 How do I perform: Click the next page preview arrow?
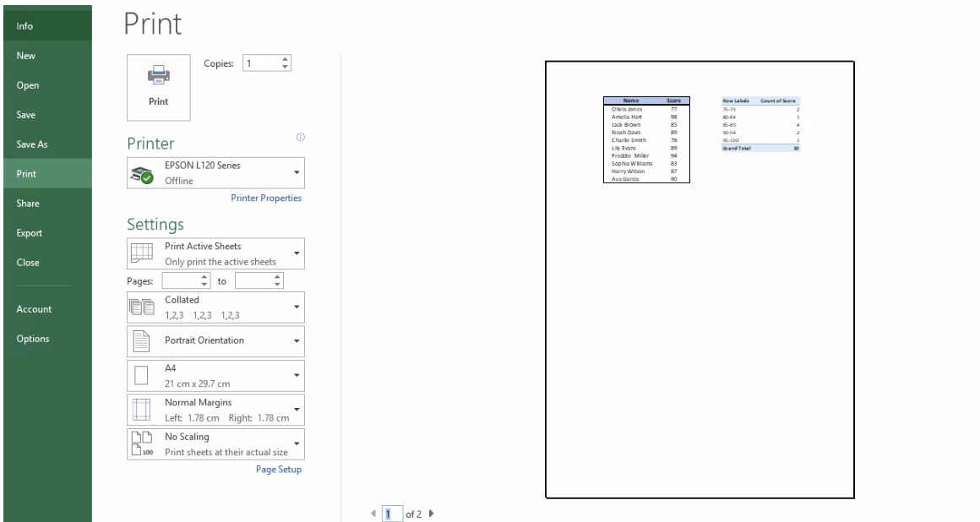(x=430, y=511)
